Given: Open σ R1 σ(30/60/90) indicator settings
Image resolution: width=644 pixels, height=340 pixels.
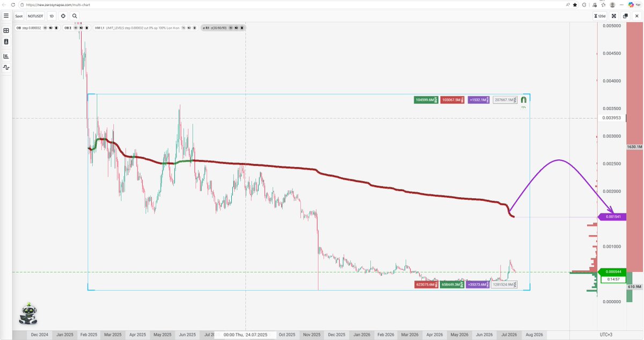Looking at the screenshot, I should coord(215,28).
